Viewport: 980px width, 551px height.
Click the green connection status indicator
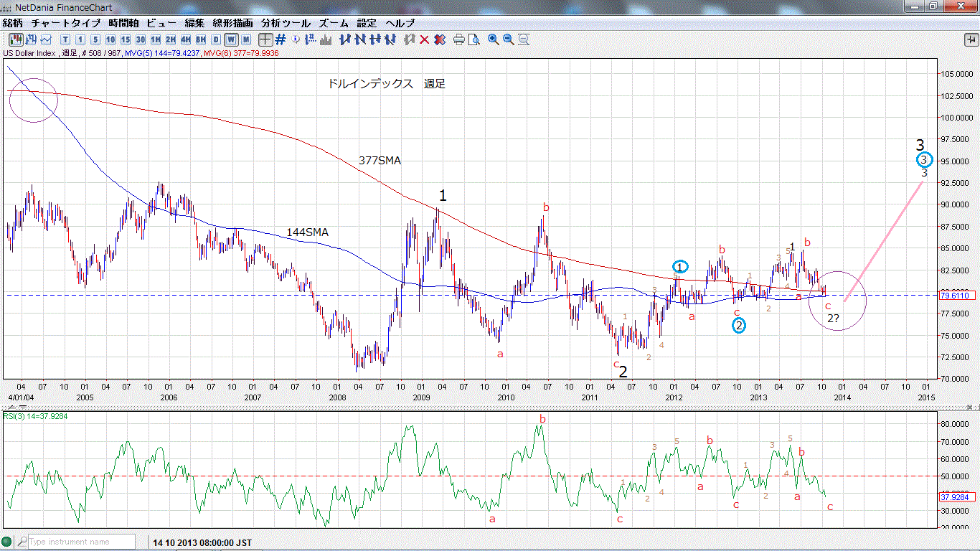(8, 542)
